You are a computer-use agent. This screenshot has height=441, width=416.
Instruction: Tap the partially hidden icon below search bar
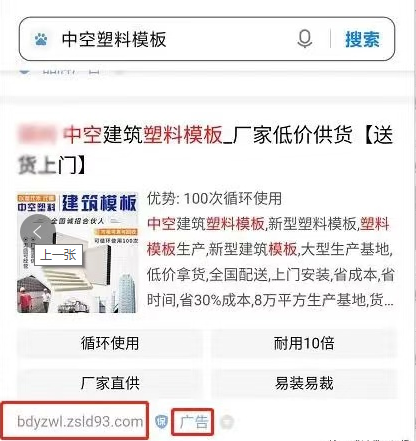(x=25, y=71)
